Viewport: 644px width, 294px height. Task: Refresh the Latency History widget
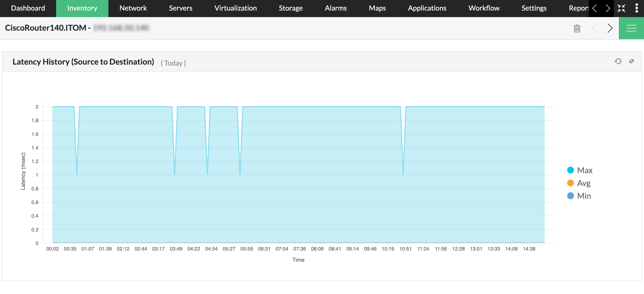pyautogui.click(x=618, y=61)
